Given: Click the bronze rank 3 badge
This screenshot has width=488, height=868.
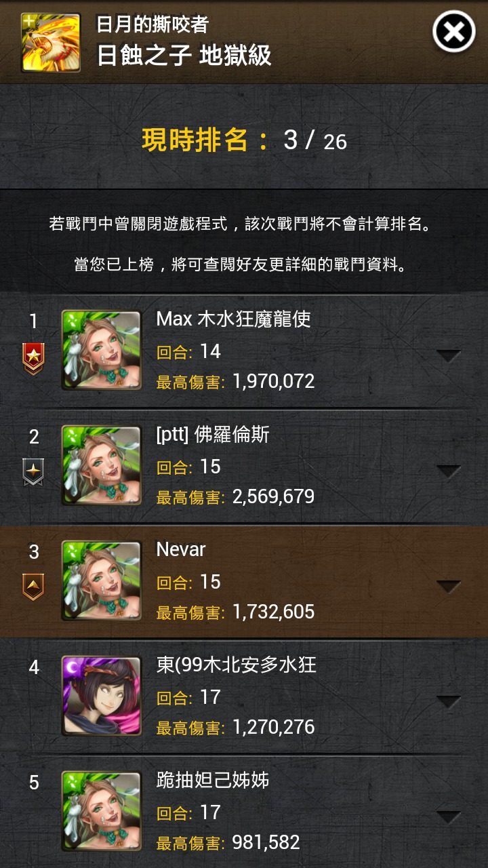Looking at the screenshot, I should tap(33, 587).
